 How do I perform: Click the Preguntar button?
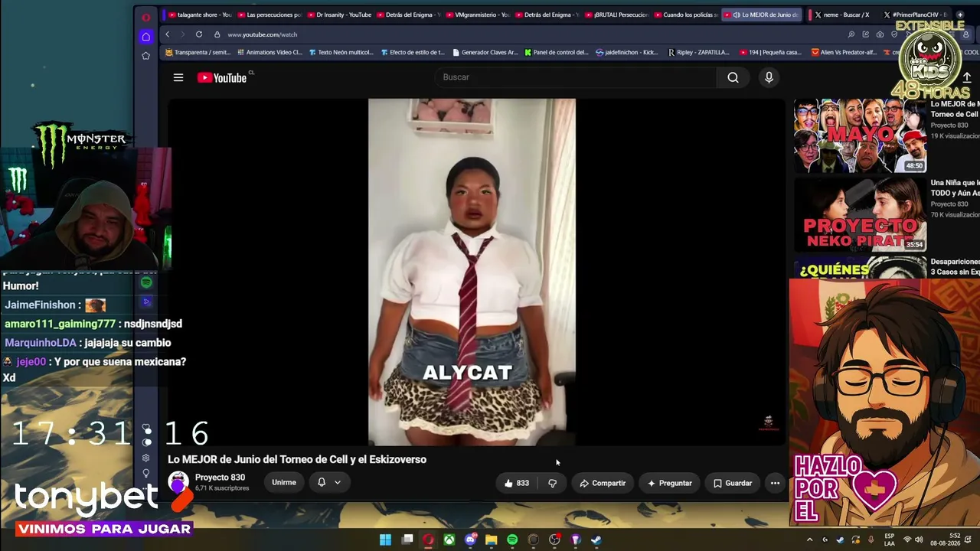point(669,483)
